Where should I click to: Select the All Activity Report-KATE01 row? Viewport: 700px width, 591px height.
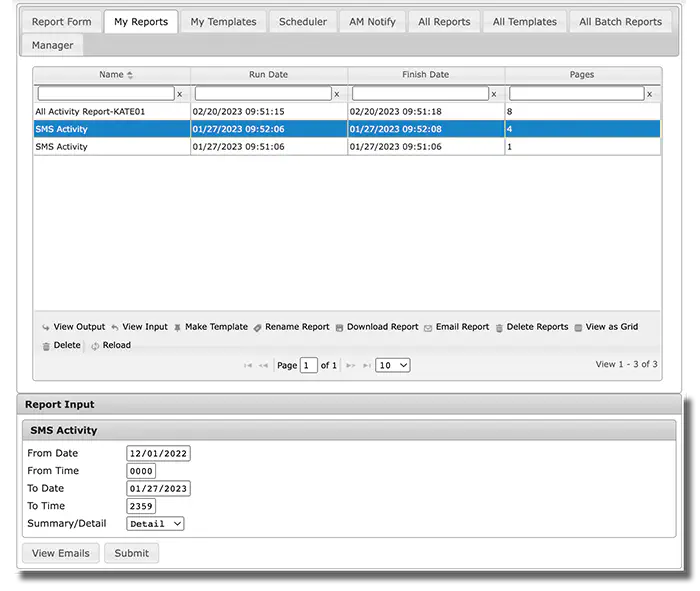(347, 112)
